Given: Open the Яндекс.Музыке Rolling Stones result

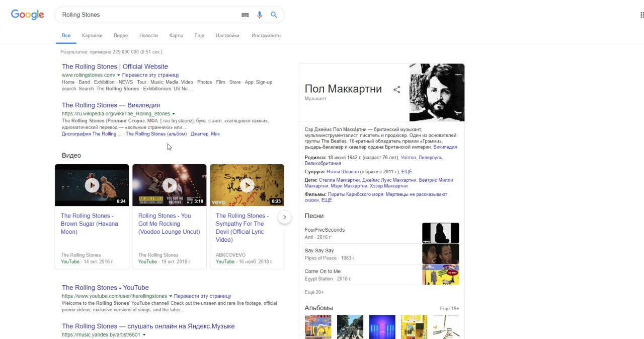Looking at the screenshot, I should tap(148, 326).
